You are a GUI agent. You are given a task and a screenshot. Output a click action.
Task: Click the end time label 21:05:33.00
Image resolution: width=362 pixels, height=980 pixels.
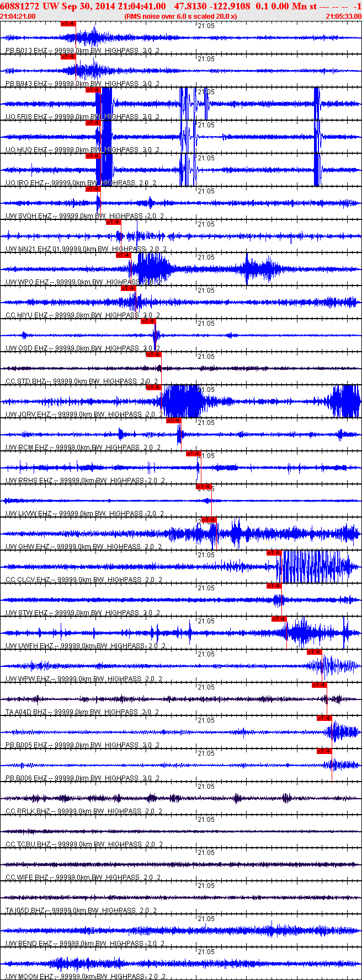[344, 16]
